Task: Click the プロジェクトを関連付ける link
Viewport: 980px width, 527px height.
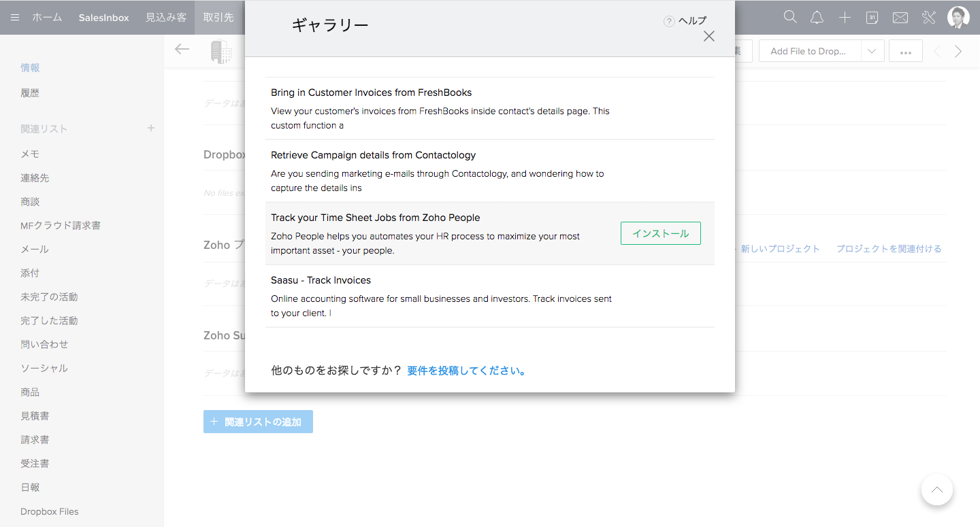Action: (x=889, y=249)
